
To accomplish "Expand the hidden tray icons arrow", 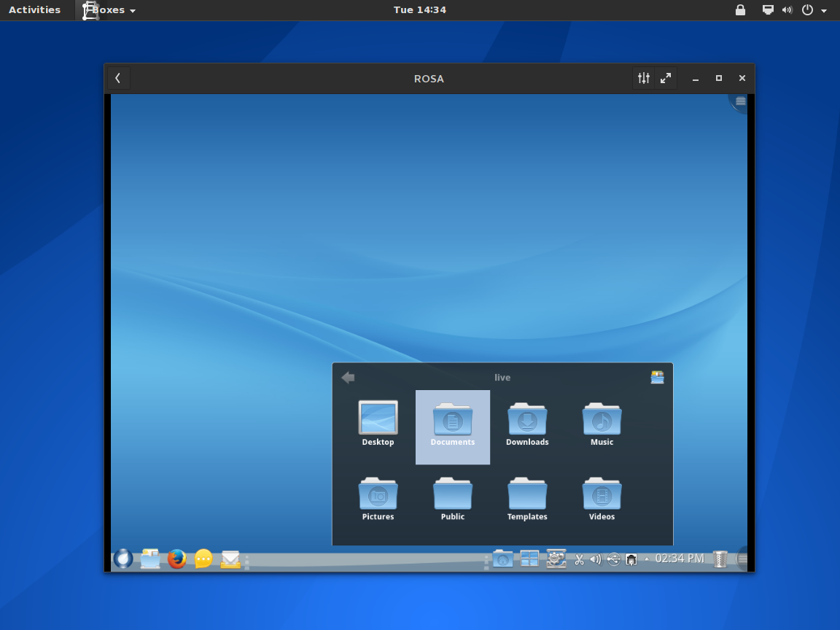I will [x=646, y=559].
